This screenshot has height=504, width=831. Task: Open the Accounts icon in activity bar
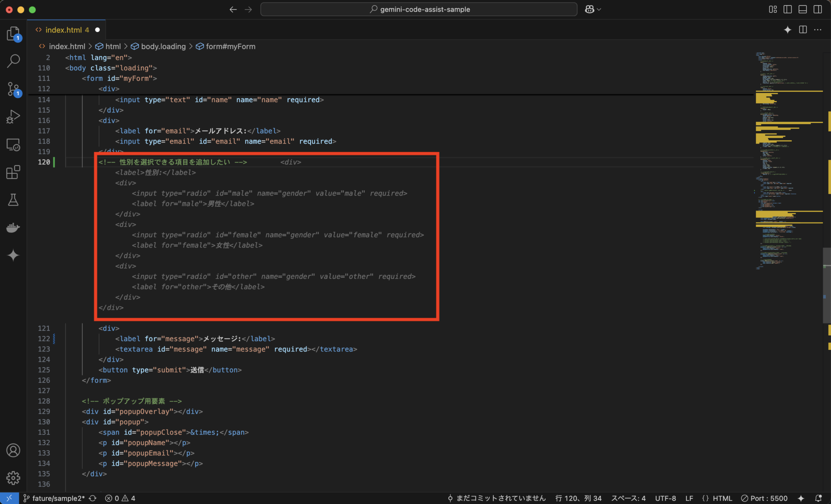click(14, 450)
